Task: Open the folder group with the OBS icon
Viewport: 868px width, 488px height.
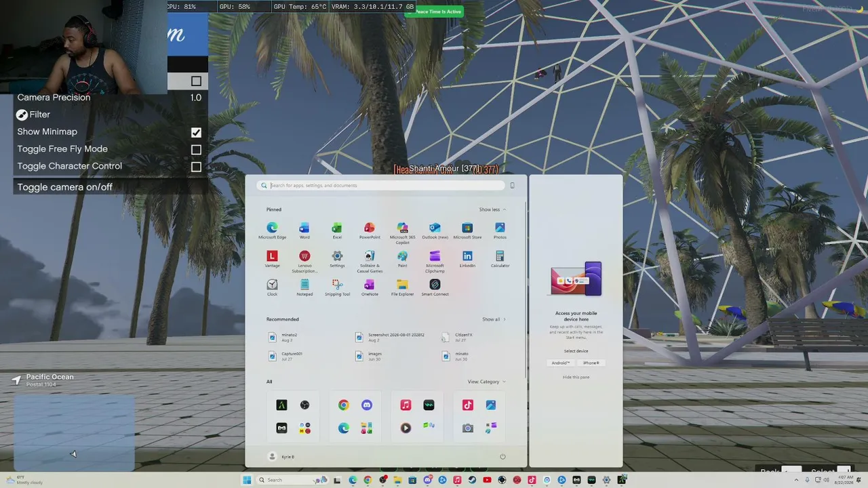Action: point(293,416)
